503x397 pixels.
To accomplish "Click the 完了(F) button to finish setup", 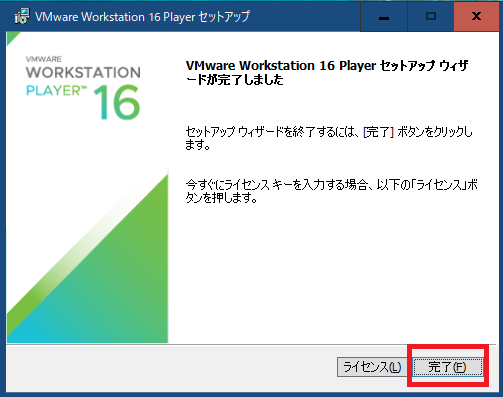I will tap(448, 367).
